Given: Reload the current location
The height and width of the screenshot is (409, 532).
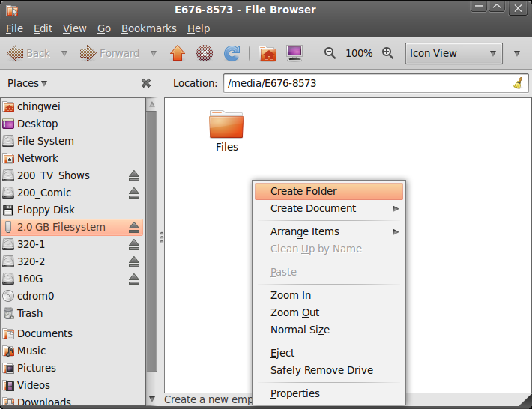Looking at the screenshot, I should (232, 53).
